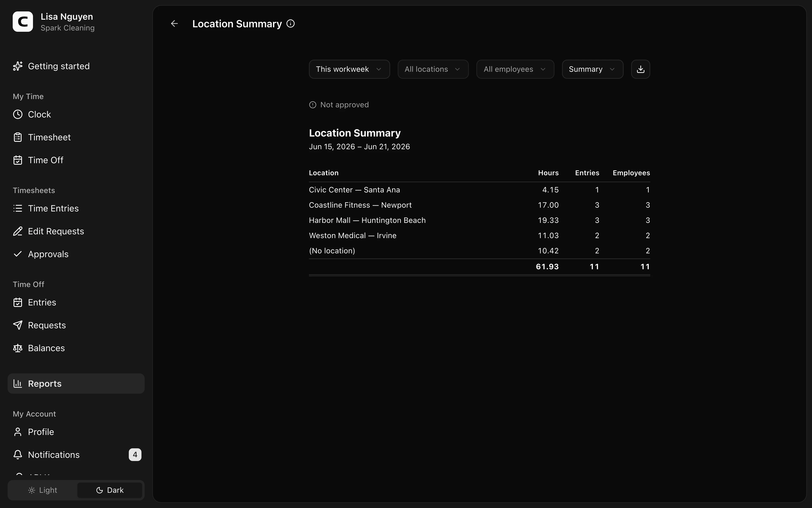
Task: Click the Timesheet clipboard icon
Action: tap(18, 137)
